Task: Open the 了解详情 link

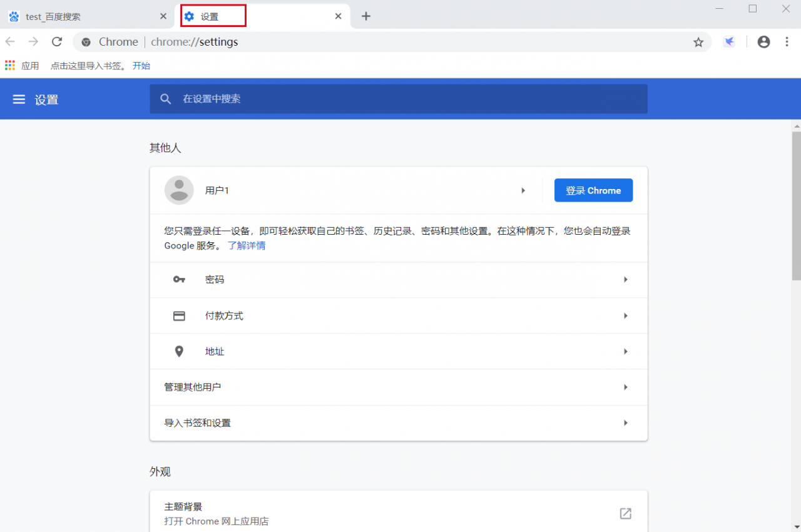Action: coord(247,246)
